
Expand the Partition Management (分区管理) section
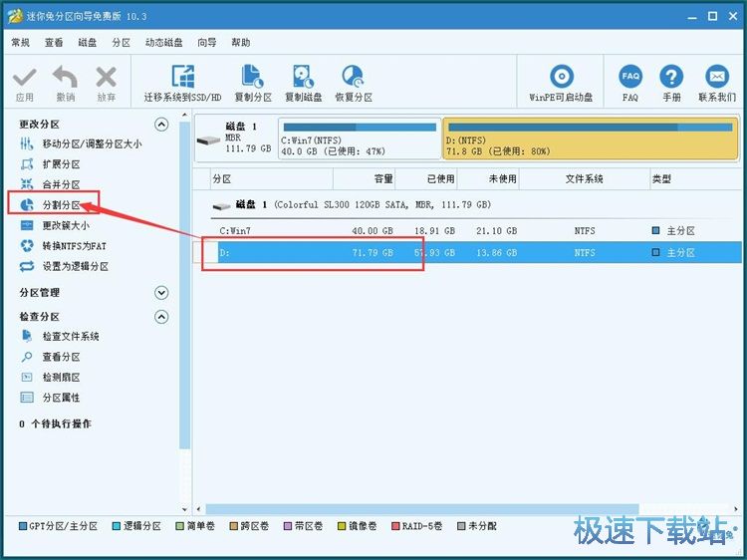[x=161, y=292]
